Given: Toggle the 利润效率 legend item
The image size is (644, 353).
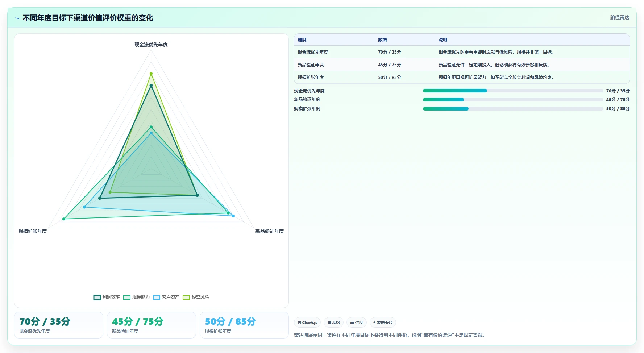Looking at the screenshot, I should (107, 297).
